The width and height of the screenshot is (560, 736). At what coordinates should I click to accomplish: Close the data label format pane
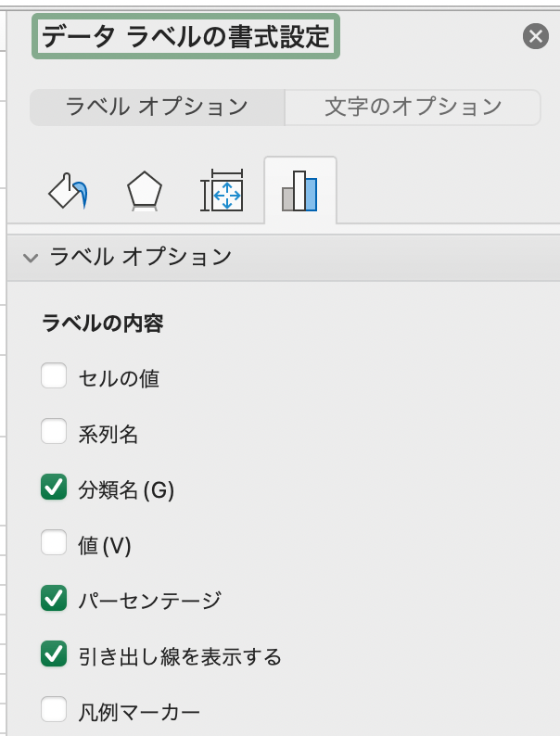coord(536,36)
